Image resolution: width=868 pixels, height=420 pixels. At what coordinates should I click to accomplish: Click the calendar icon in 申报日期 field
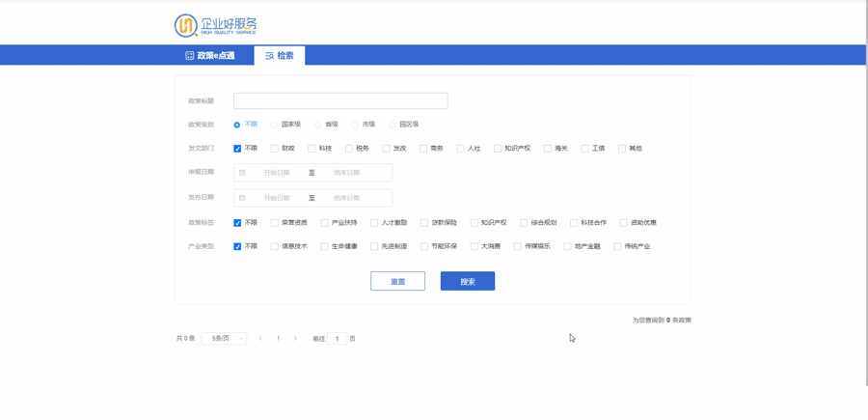242,172
